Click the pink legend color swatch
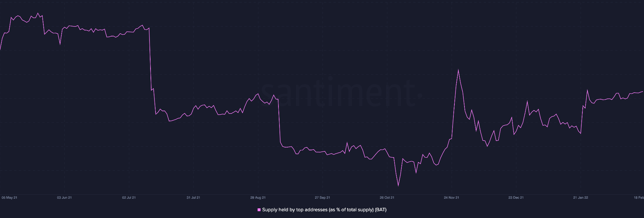 (x=259, y=210)
